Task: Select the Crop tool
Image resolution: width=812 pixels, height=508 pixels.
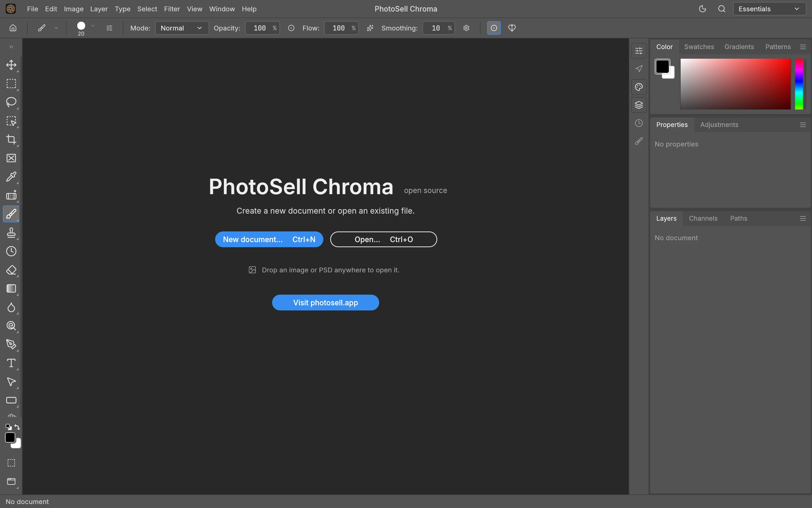Action: coord(11,139)
